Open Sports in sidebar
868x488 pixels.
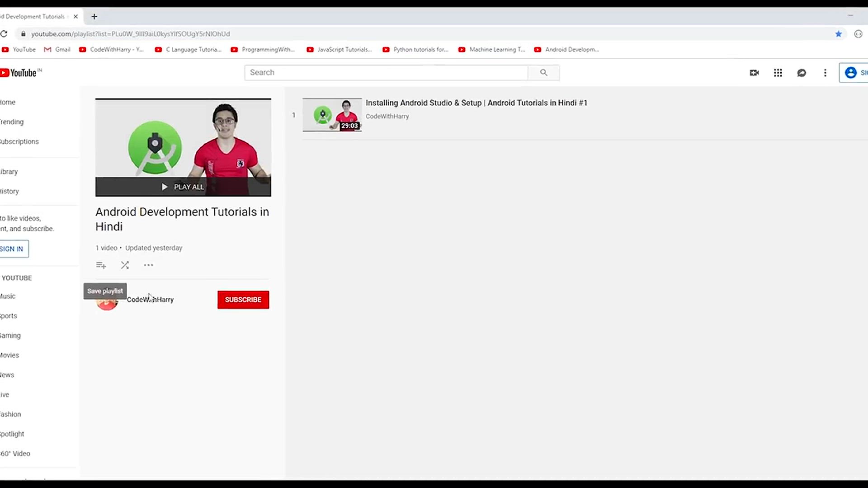click(9, 316)
